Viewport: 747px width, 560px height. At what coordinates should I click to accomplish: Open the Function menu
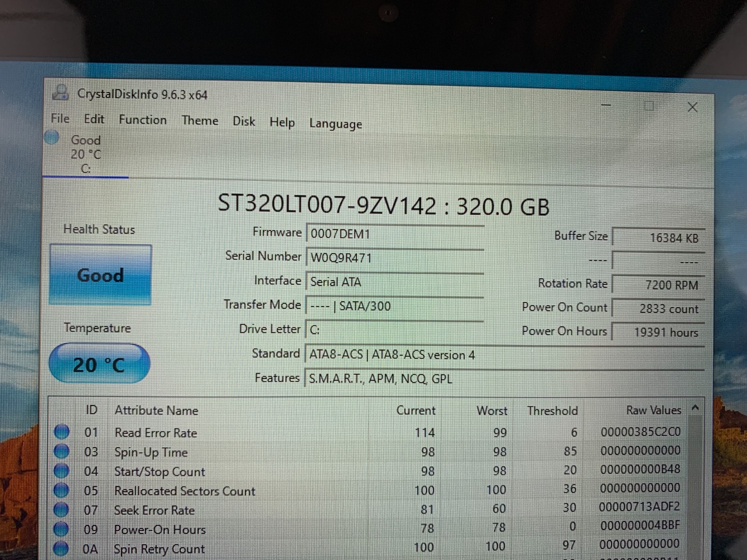142,120
